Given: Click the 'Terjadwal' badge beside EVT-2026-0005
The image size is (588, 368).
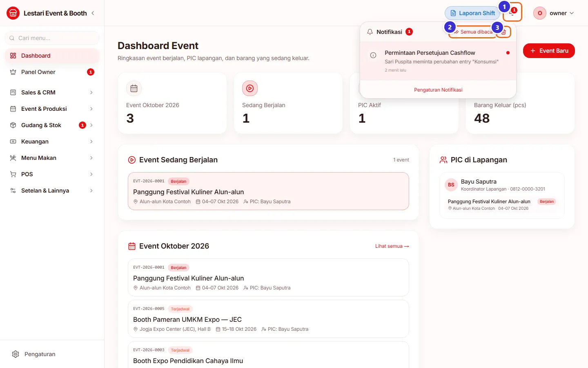Looking at the screenshot, I should pos(180,309).
